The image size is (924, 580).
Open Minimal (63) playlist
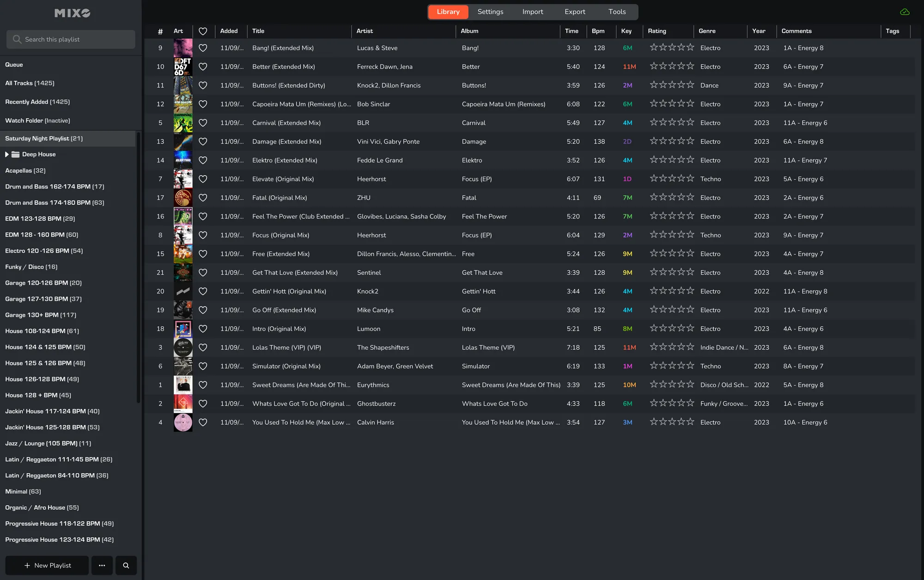(23, 491)
